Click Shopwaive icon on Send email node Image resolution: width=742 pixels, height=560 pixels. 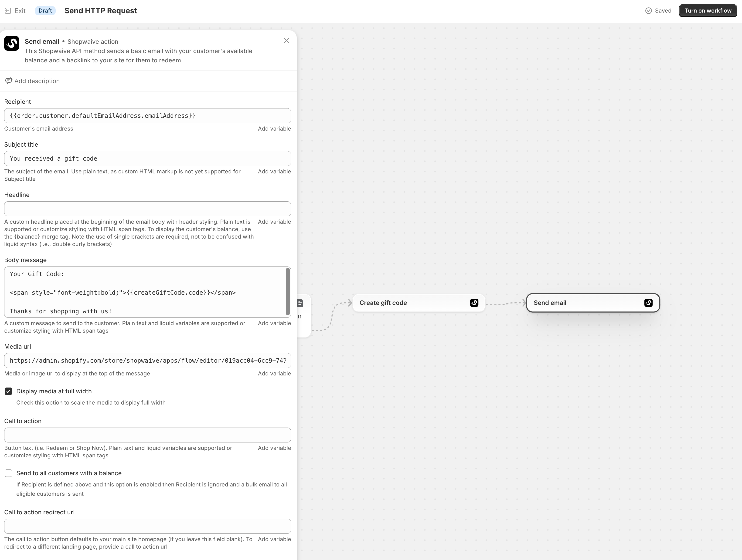pyautogui.click(x=648, y=303)
